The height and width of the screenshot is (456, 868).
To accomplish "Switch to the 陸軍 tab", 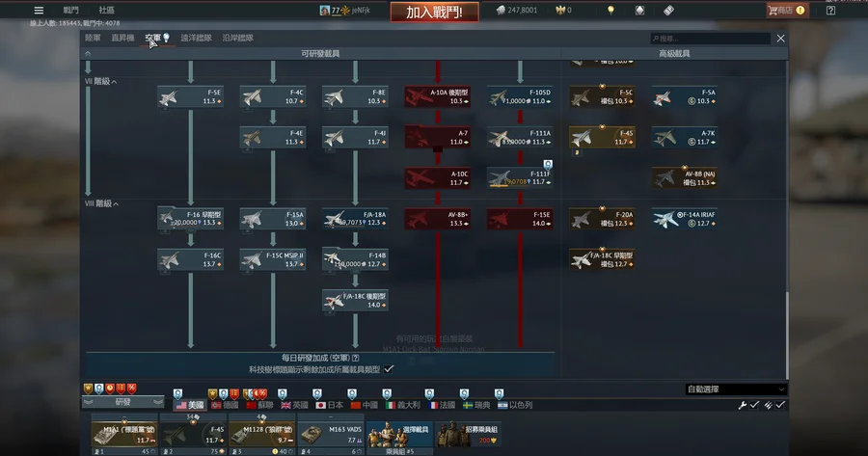I will click(x=93, y=38).
